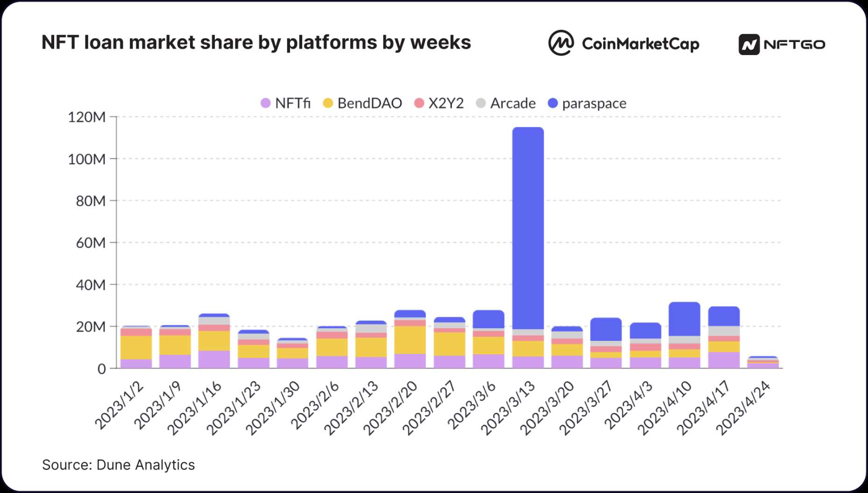Toggle the NFTfi legend dot
This screenshot has width=868, height=493.
click(265, 103)
